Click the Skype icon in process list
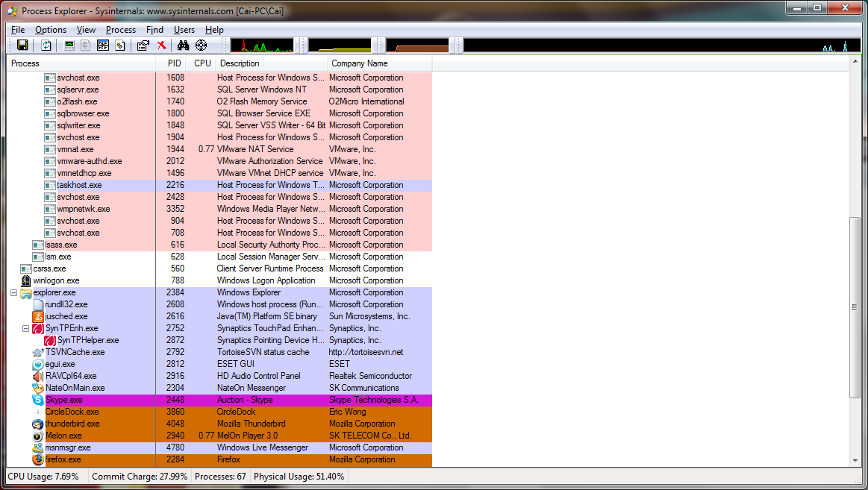 pos(38,400)
